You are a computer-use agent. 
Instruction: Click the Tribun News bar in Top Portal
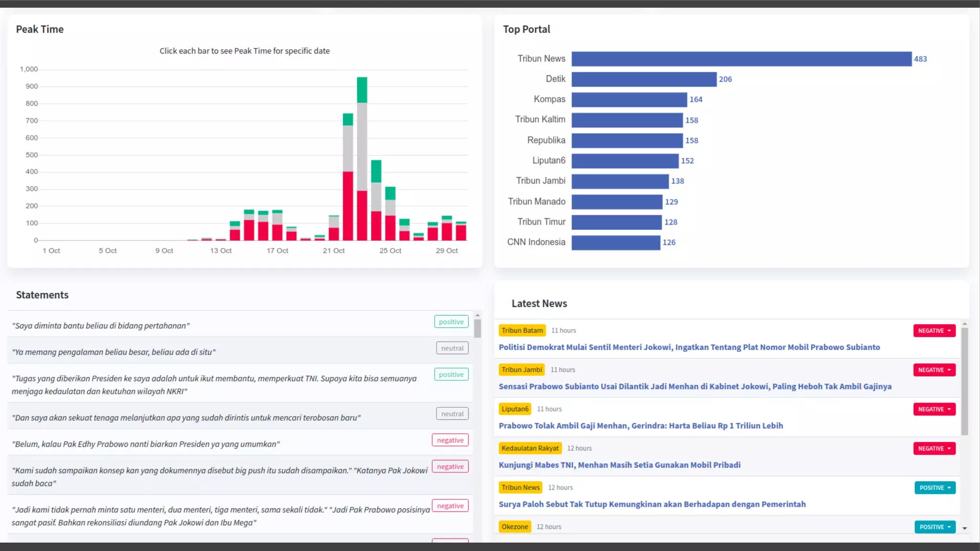(741, 59)
